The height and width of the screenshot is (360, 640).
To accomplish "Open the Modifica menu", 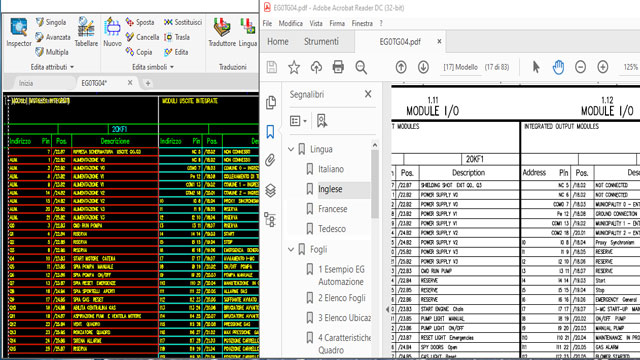I will (291, 24).
